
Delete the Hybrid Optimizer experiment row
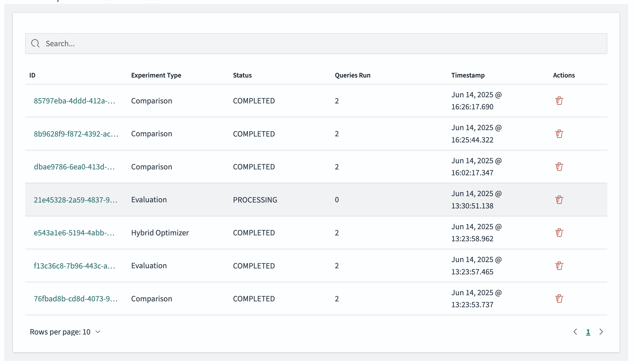[x=559, y=233]
